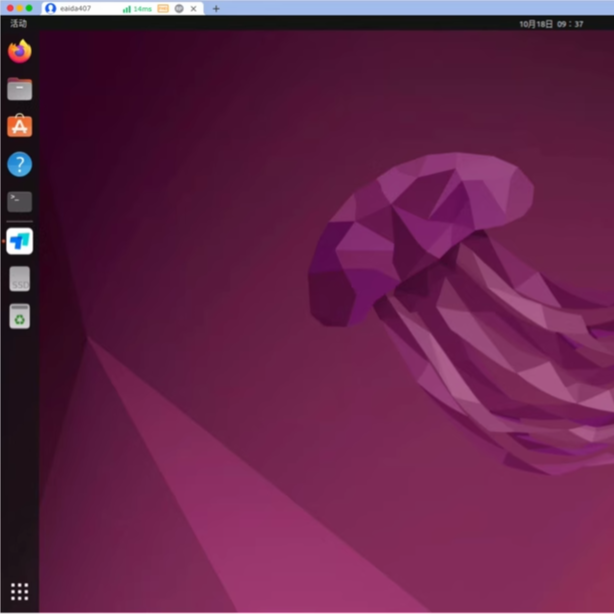Show Applications grid at dock bottom
Screen dimensions: 614x614
[20, 591]
